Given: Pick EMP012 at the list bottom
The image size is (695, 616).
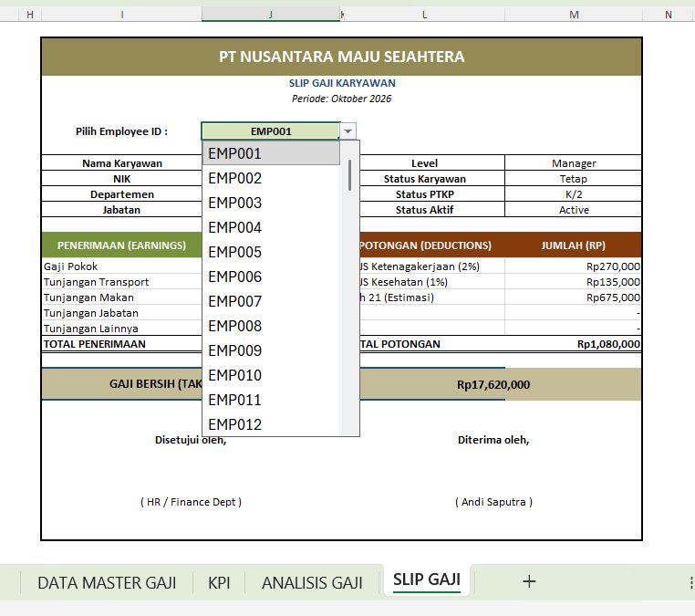Looking at the screenshot, I should point(271,424).
